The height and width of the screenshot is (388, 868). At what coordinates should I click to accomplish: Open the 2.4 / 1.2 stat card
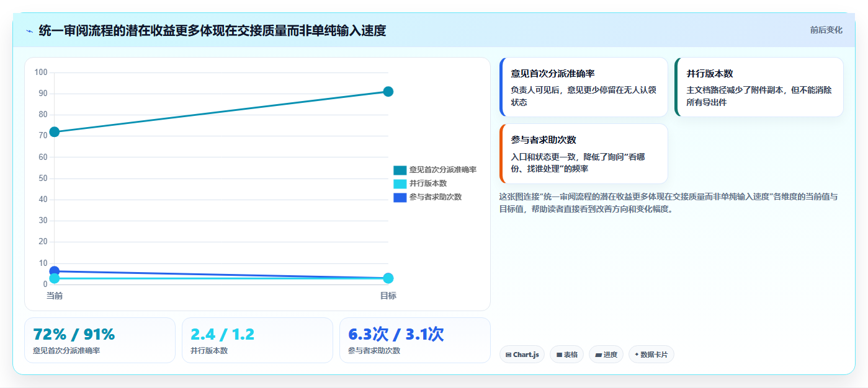[x=257, y=340]
